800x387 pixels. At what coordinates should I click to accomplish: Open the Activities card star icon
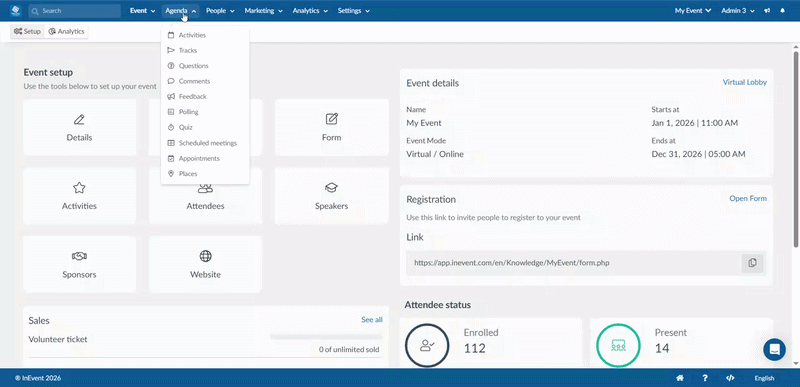click(79, 188)
